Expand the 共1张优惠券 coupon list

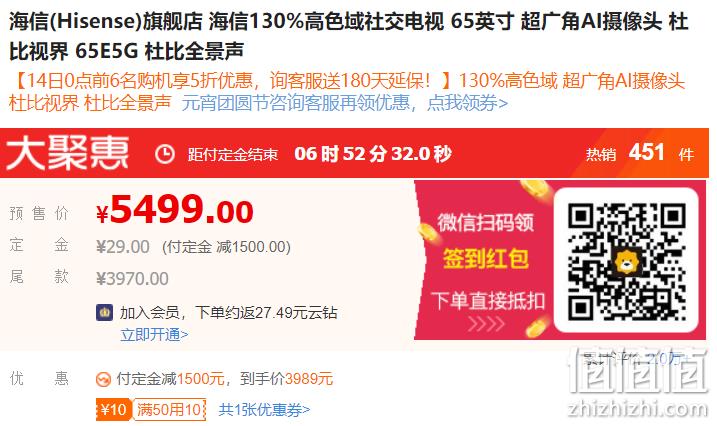point(264,410)
